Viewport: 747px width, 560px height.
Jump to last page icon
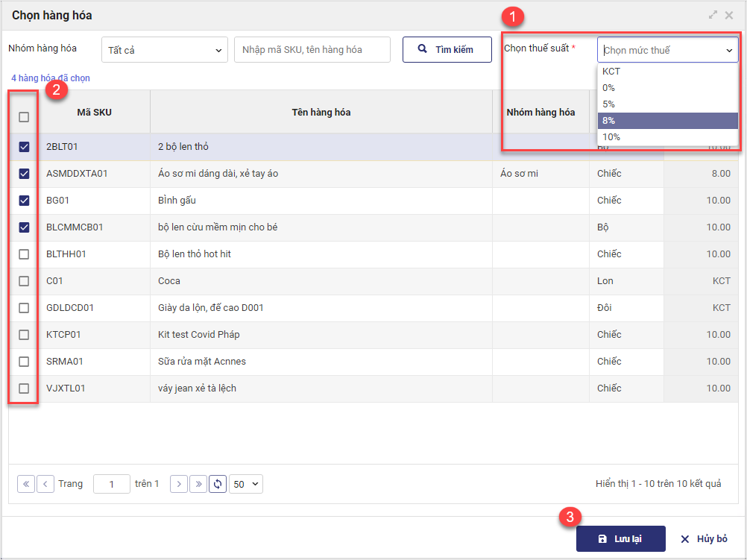(x=198, y=484)
